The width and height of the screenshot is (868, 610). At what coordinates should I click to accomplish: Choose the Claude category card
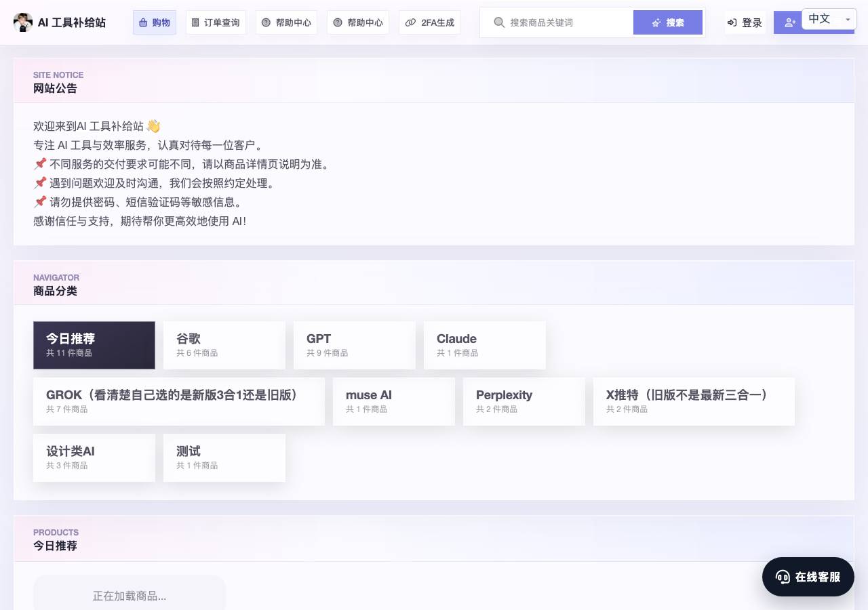click(485, 345)
